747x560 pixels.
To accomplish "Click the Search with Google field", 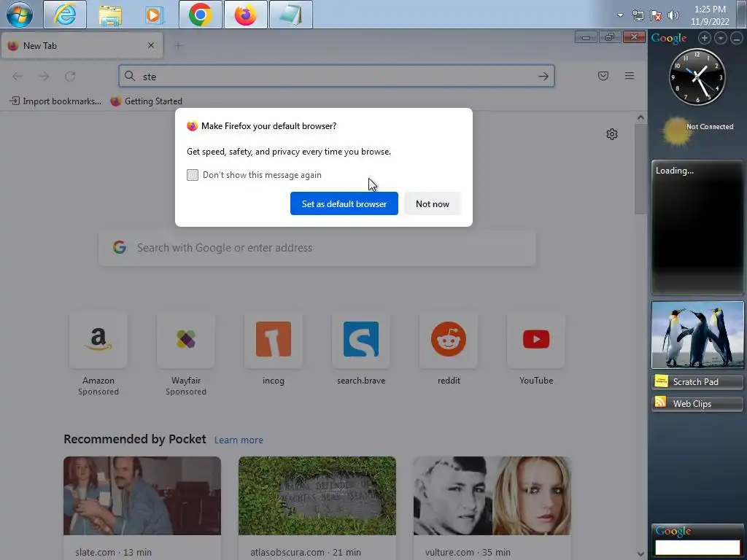I will pyautogui.click(x=317, y=248).
